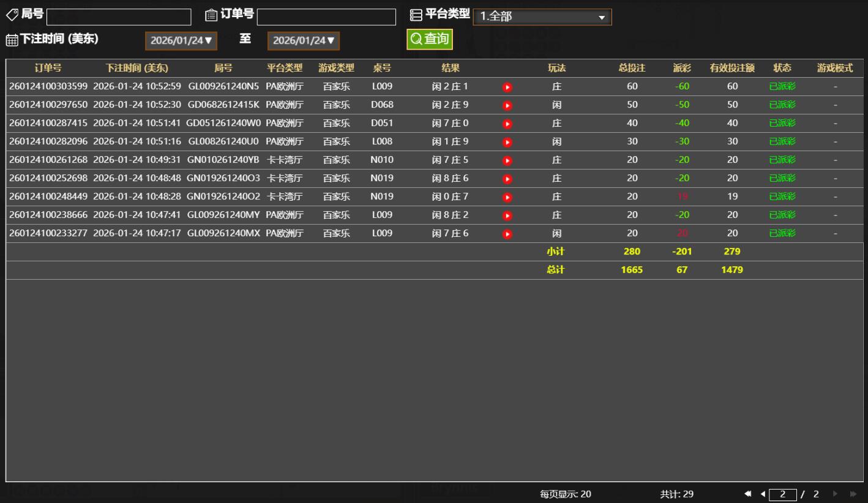Open the 平台类型 dropdown
Screen dimensions: 868x503
(x=542, y=17)
